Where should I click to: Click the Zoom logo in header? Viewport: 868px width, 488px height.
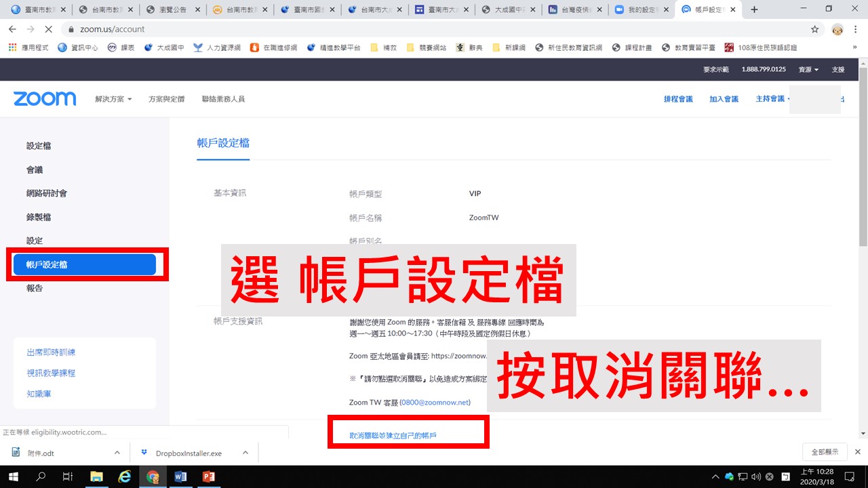(45, 99)
